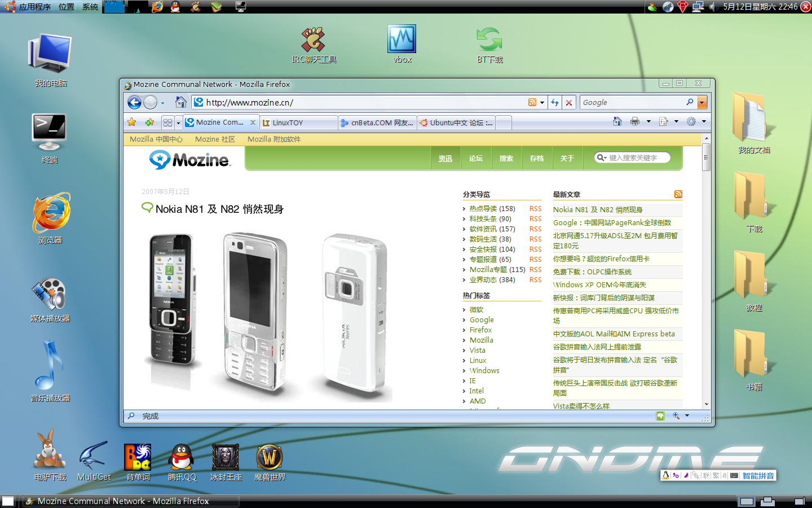
Task: Click the Mozine keyword search field
Action: point(633,157)
